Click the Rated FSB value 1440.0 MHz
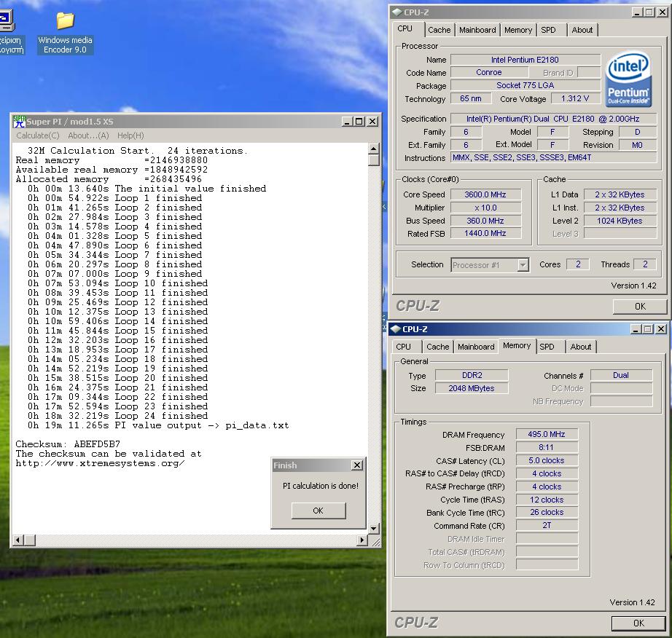The height and width of the screenshot is (638, 672). pyautogui.click(x=485, y=233)
